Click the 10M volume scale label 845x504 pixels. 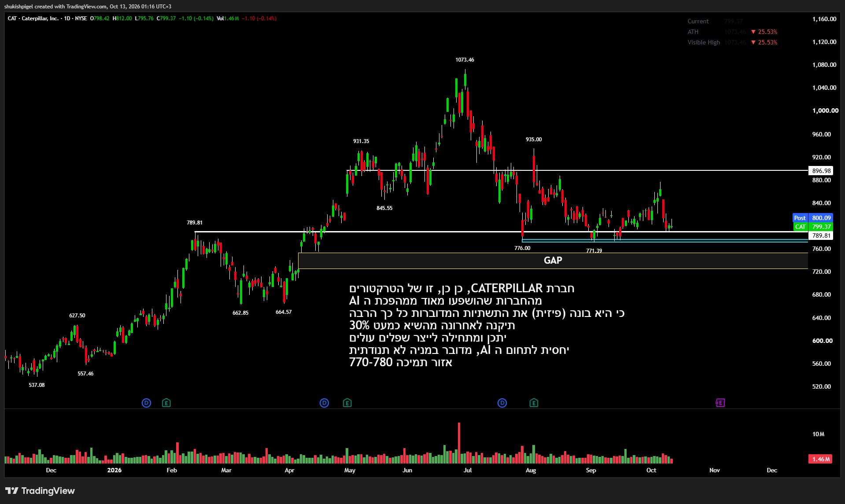[x=818, y=434]
